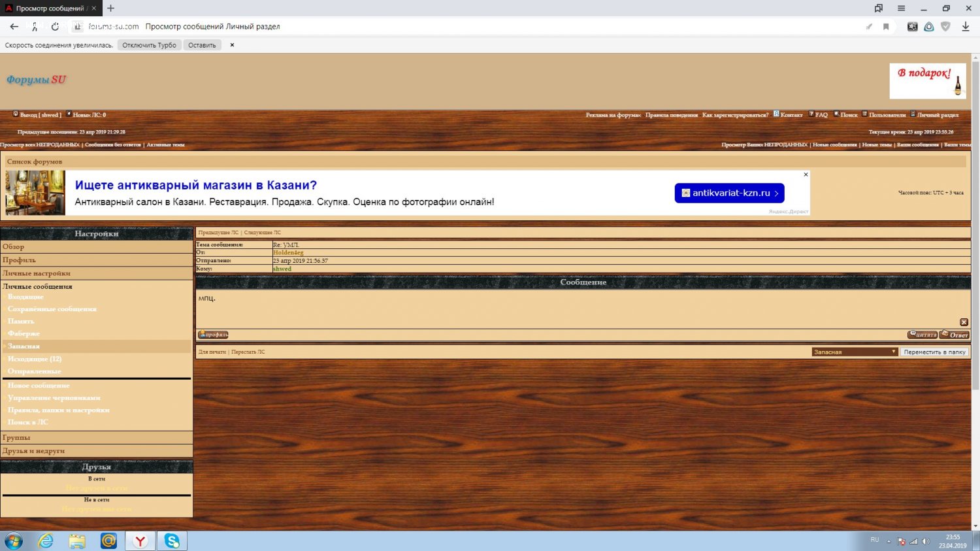
Task: Click the Turbo rocket icon in address bar
Action: tap(869, 27)
